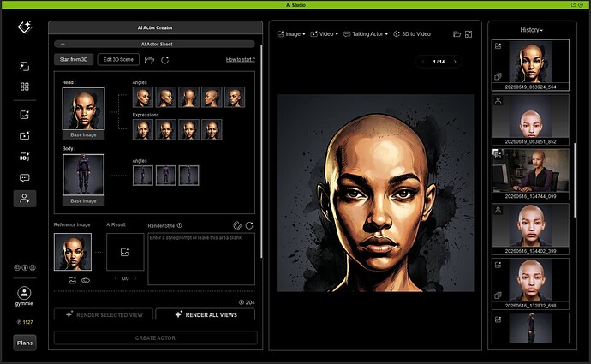The image size is (591, 364).
Task: Click the next AI Result arrow beside 0/0
Action: tap(135, 278)
